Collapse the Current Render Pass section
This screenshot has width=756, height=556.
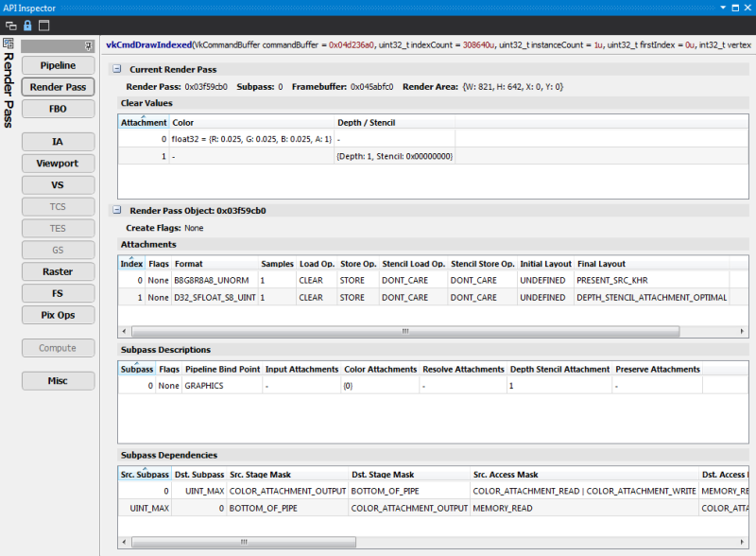point(117,69)
